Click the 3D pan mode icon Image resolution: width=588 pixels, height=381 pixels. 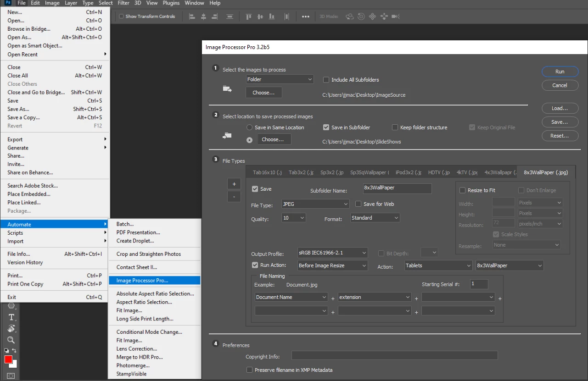pos(372,17)
